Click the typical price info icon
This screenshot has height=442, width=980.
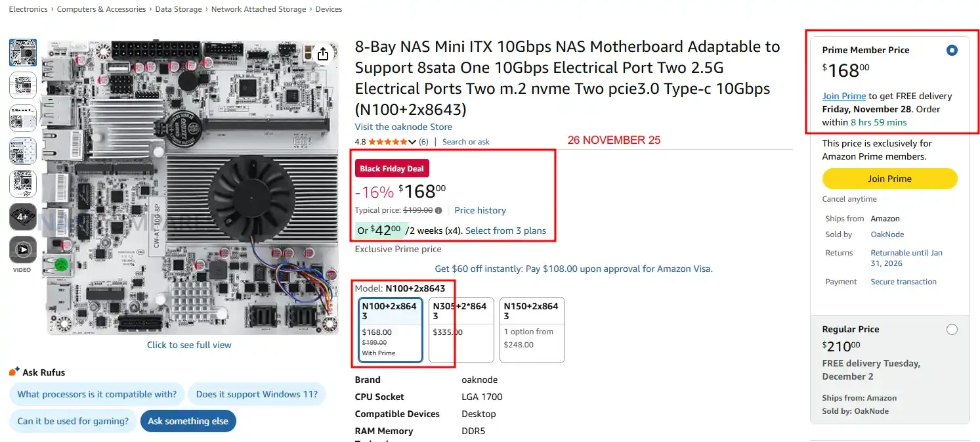click(438, 211)
